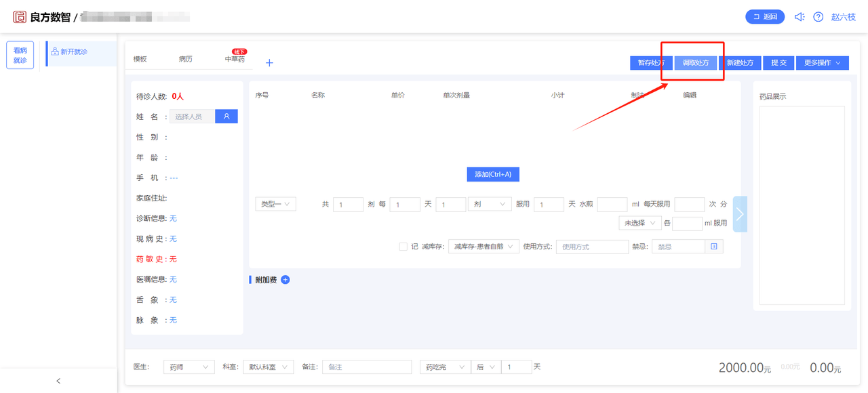Image resolution: width=868 pixels, height=393 pixels.
Task: Open the 类型一 dropdown
Action: pyautogui.click(x=275, y=204)
